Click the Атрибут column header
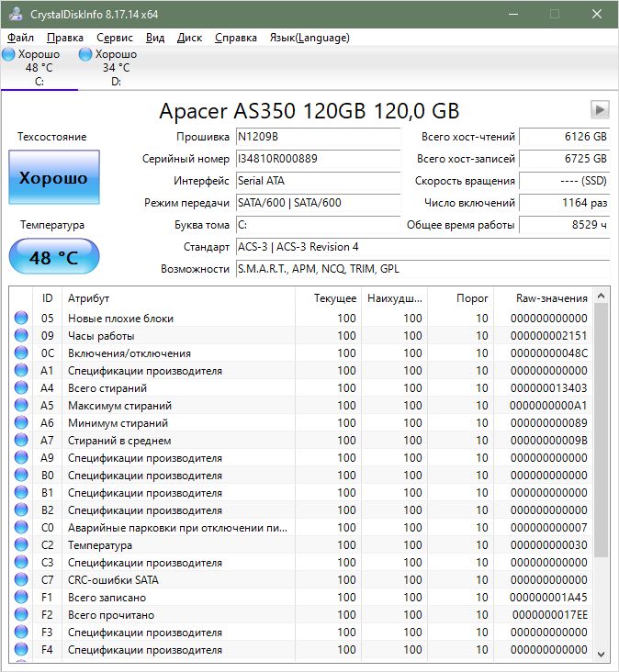Screen dimensions: 619x672 [x=178, y=298]
